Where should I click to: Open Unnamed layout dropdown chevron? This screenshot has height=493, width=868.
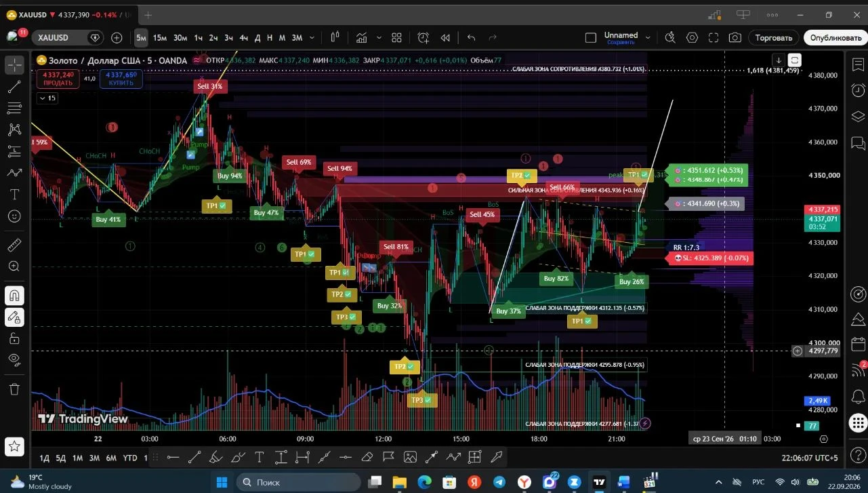click(x=648, y=38)
